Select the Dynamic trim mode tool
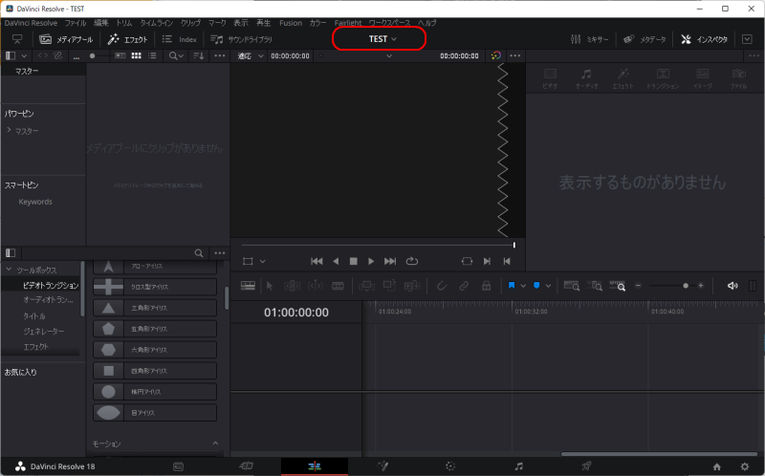The height and width of the screenshot is (476, 765). [315, 286]
